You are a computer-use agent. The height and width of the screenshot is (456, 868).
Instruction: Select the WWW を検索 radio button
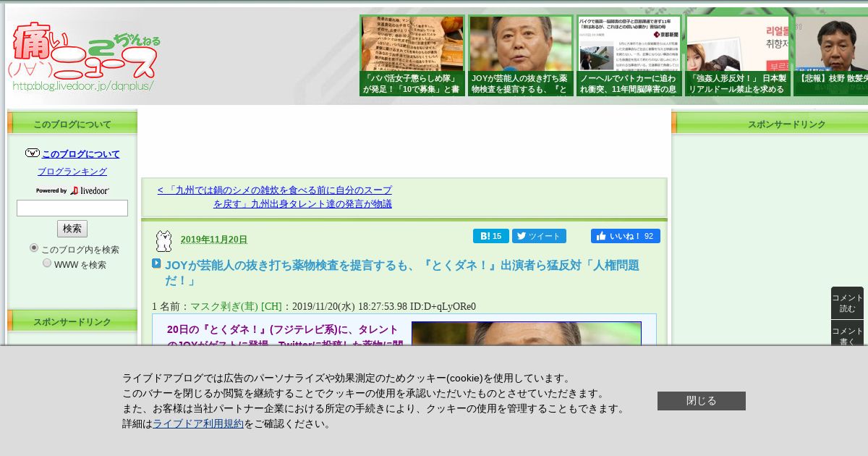point(47,263)
